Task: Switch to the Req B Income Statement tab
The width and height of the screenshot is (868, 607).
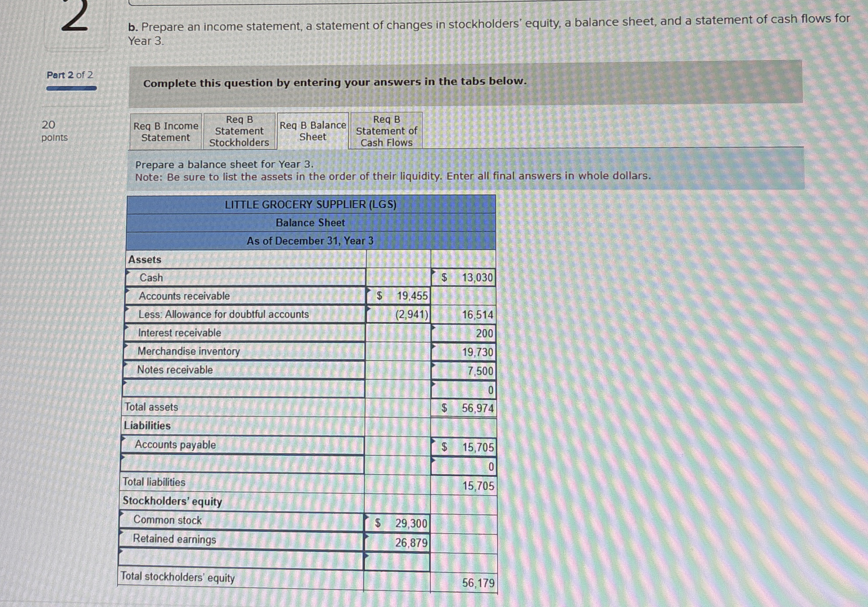Action: pos(165,132)
